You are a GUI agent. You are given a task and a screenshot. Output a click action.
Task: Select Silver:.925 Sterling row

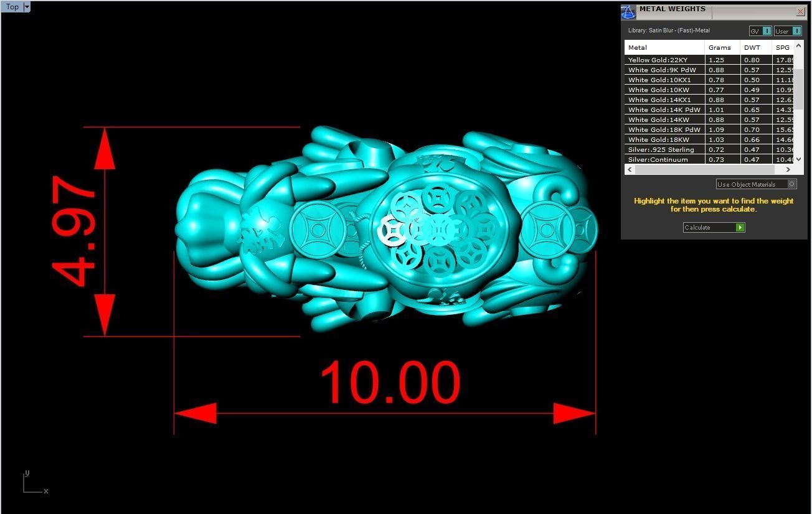click(709, 149)
